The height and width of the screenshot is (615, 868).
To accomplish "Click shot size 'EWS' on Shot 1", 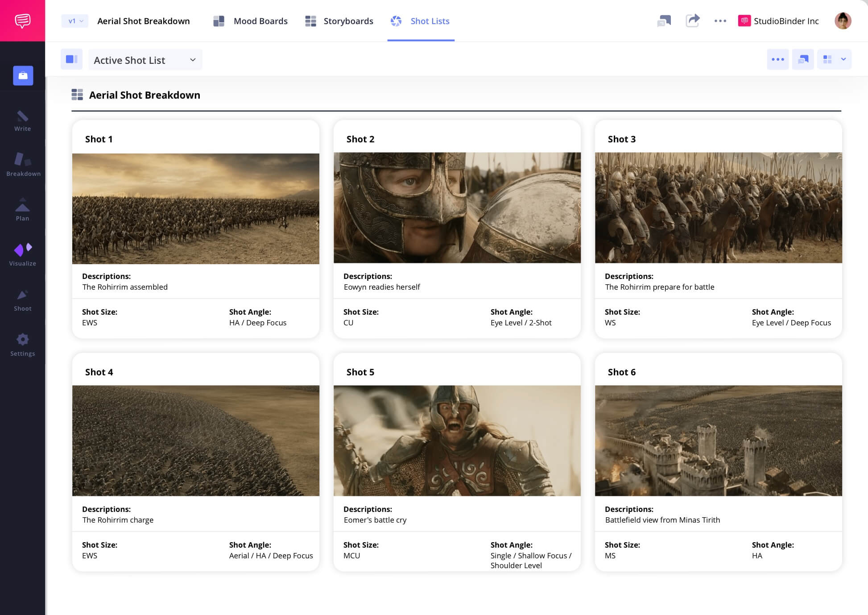I will (90, 323).
